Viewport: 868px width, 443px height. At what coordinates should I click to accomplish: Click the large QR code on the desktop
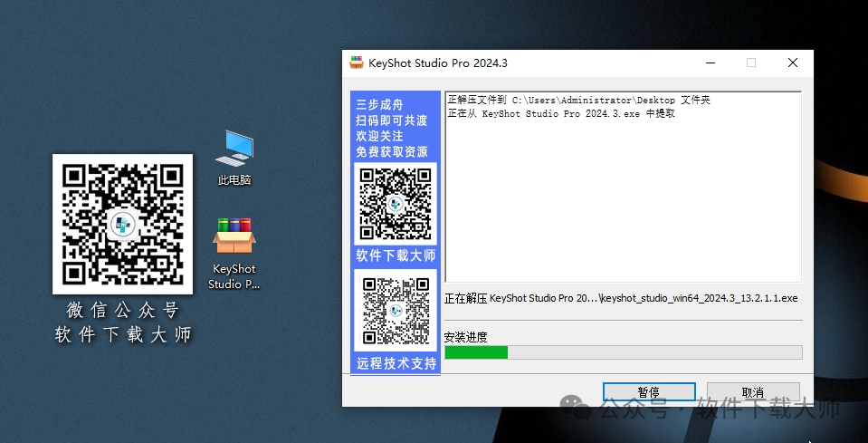[122, 223]
